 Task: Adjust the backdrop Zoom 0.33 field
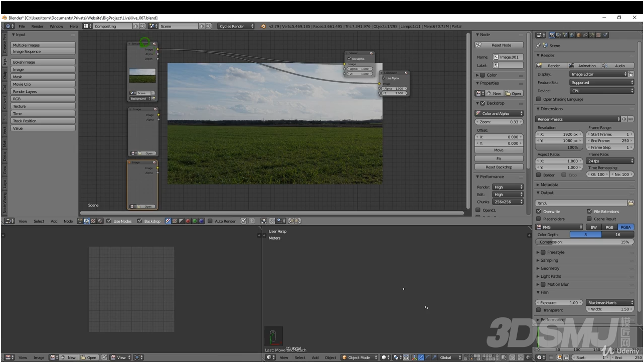[x=499, y=122]
